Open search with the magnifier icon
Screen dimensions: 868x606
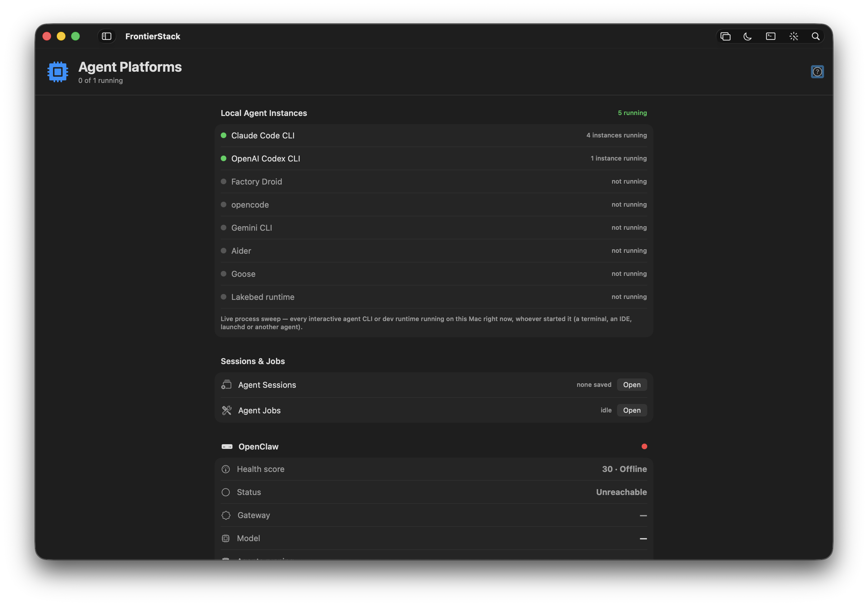815,36
